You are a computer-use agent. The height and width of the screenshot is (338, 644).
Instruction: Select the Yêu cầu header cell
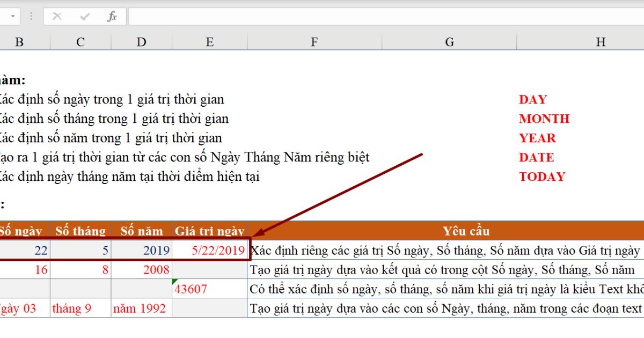(x=466, y=231)
